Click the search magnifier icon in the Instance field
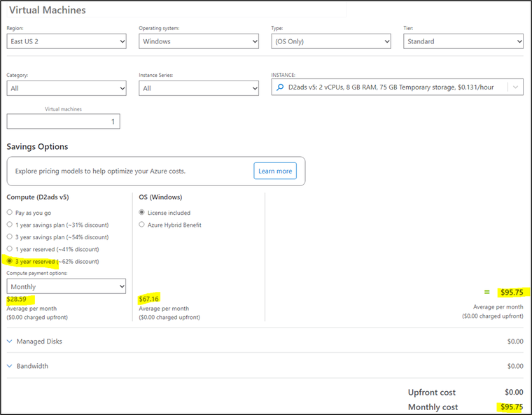The height and width of the screenshot is (415, 532). pyautogui.click(x=280, y=87)
